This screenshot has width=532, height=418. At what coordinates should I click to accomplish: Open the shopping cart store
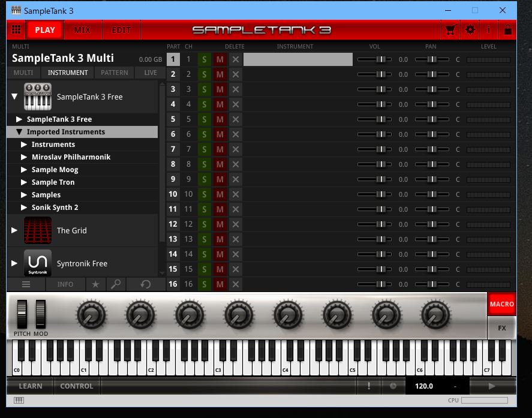pos(450,30)
